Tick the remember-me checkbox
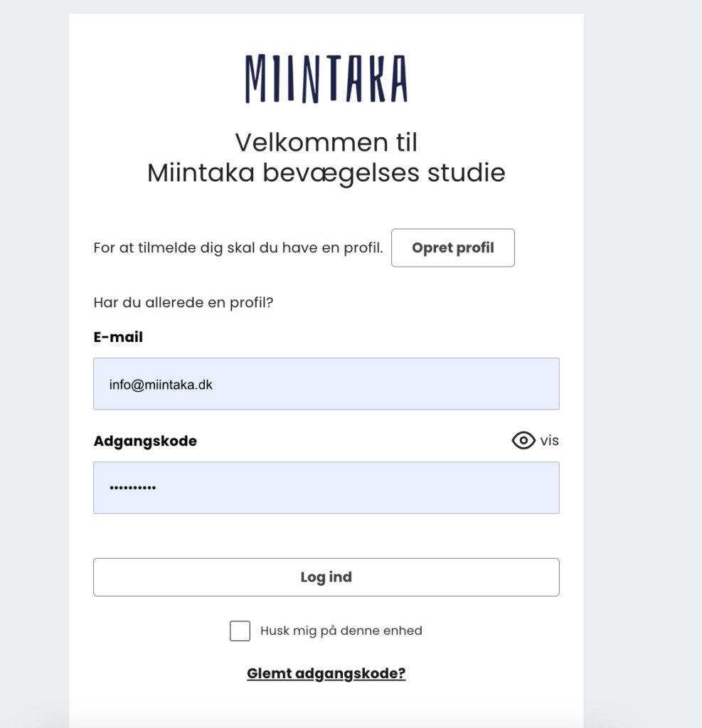 tap(240, 631)
